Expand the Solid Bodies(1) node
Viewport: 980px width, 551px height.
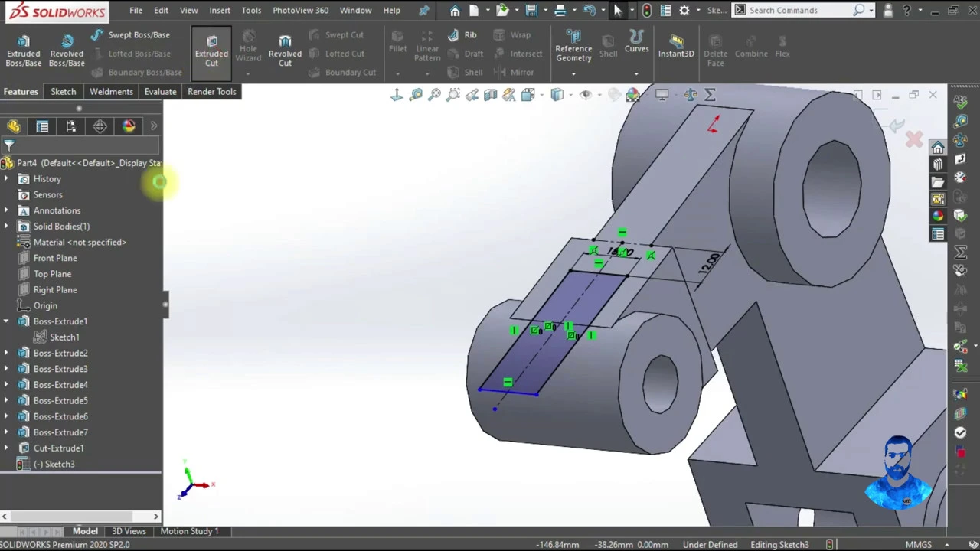6,227
